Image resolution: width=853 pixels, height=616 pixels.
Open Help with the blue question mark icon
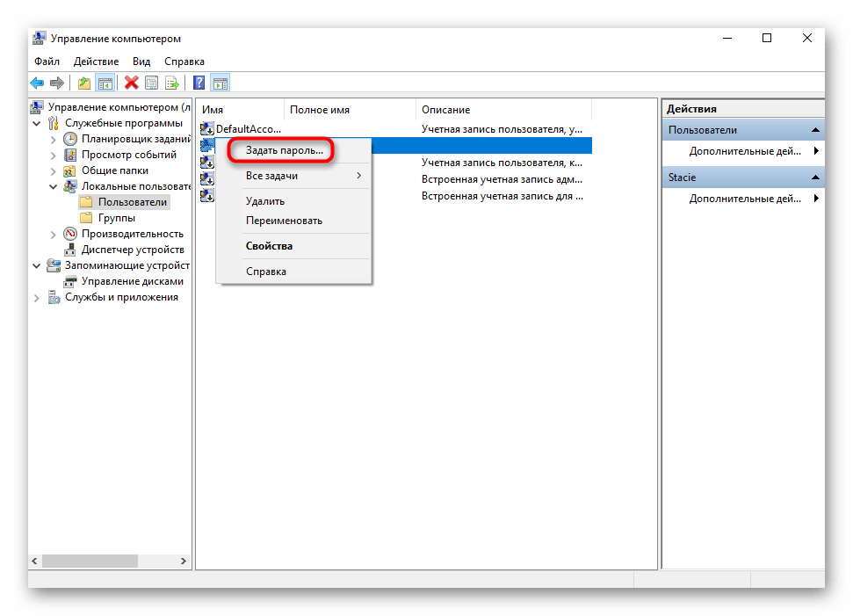tap(199, 83)
